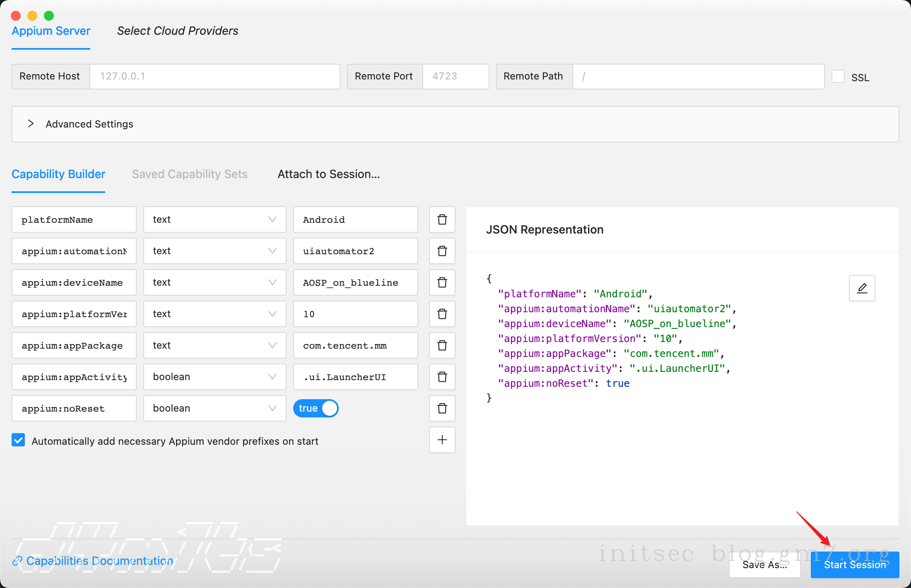
Task: Open boolean type dropdown for appium:appActivity
Action: coord(214,377)
